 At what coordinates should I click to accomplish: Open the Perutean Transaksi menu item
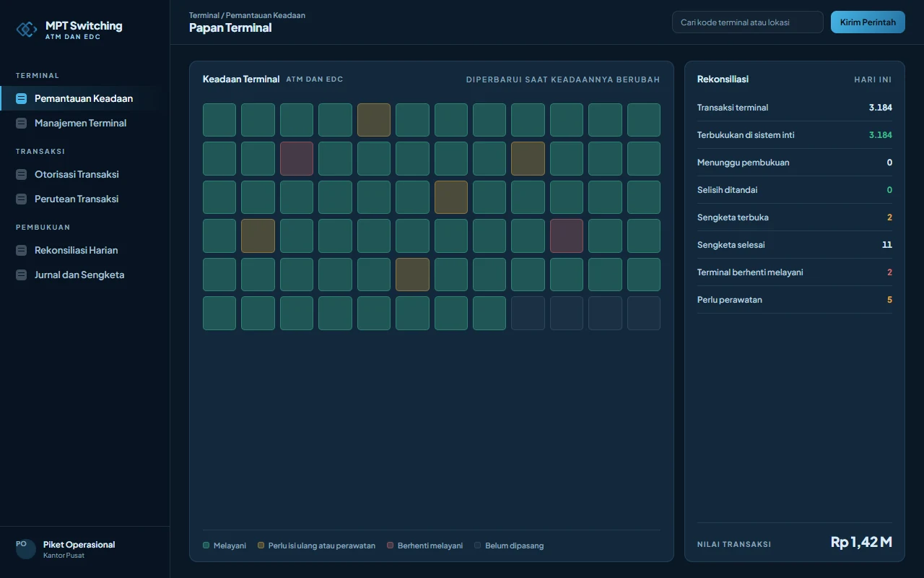click(x=85, y=199)
